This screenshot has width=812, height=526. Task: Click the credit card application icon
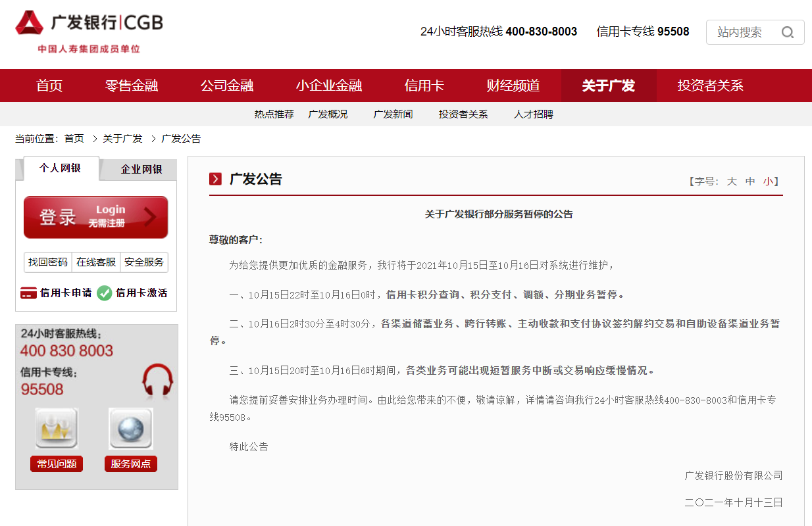[x=28, y=293]
